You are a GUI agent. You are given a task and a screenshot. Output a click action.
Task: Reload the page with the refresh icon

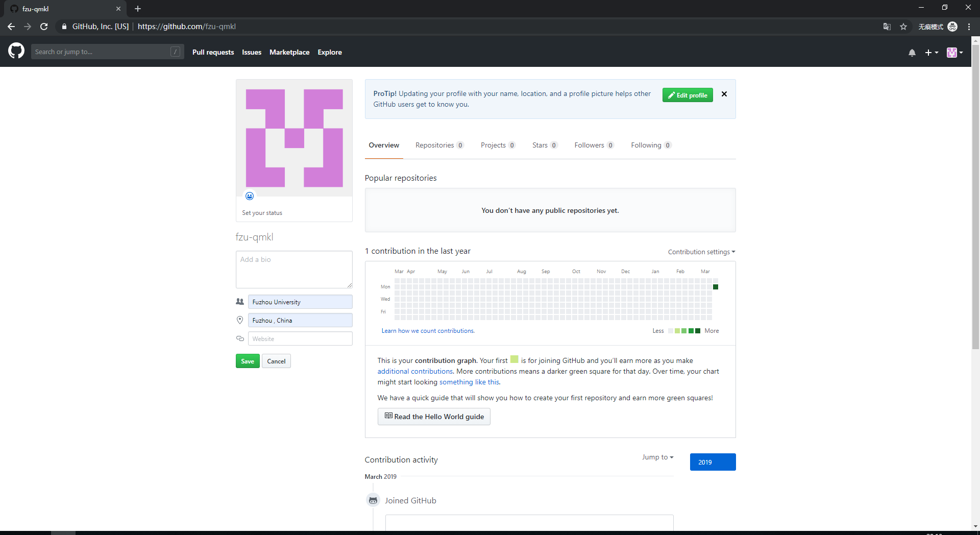[x=44, y=27]
